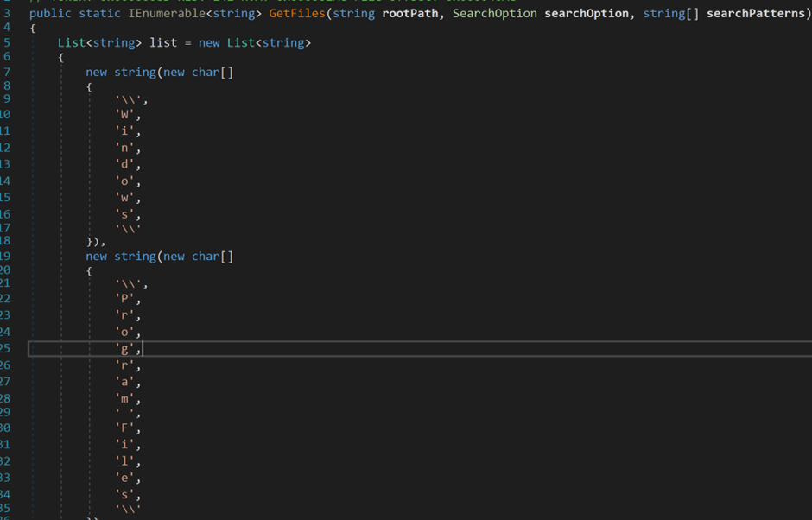The height and width of the screenshot is (520, 812).
Task: Click 'new string(new char[]' on line 19
Action: pos(160,257)
